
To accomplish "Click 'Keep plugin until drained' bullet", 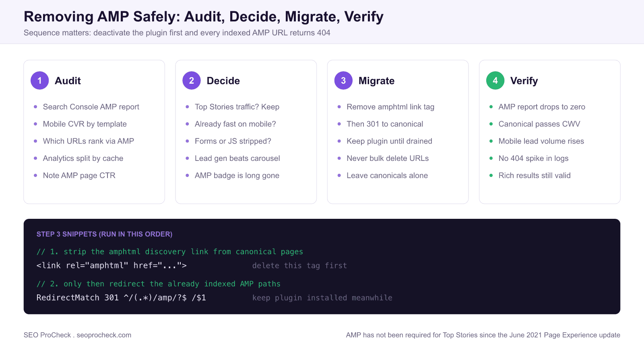I will pos(389,141).
